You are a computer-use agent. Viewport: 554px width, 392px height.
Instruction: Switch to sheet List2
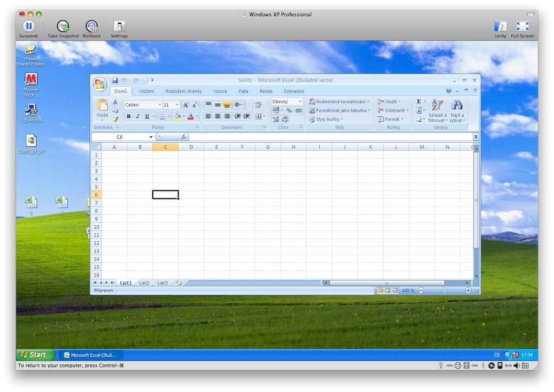pos(144,283)
